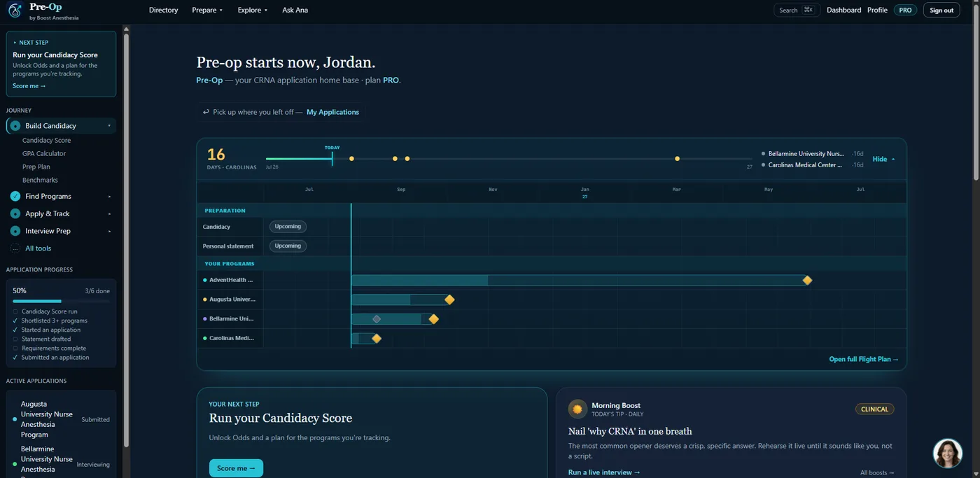The height and width of the screenshot is (478, 980).
Task: Expand the Interview Prep section arrow
Action: click(109, 231)
